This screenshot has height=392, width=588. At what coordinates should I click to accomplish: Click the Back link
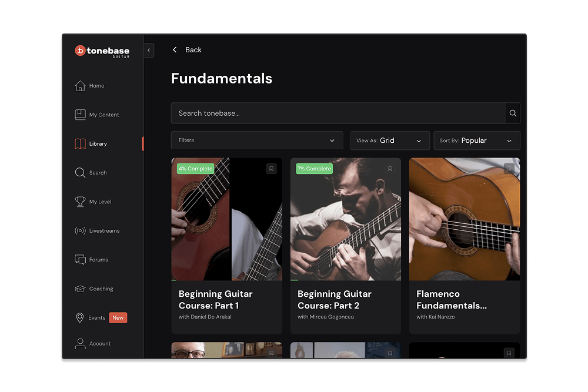193,50
